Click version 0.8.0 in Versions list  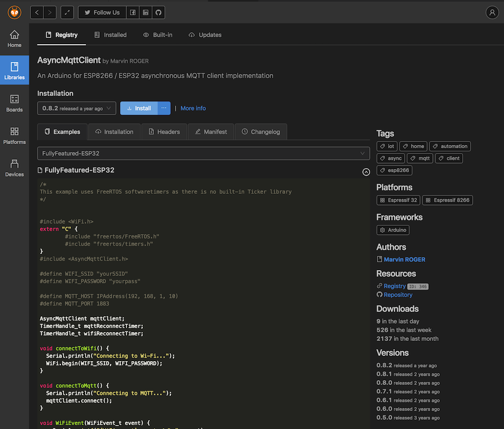click(408, 383)
